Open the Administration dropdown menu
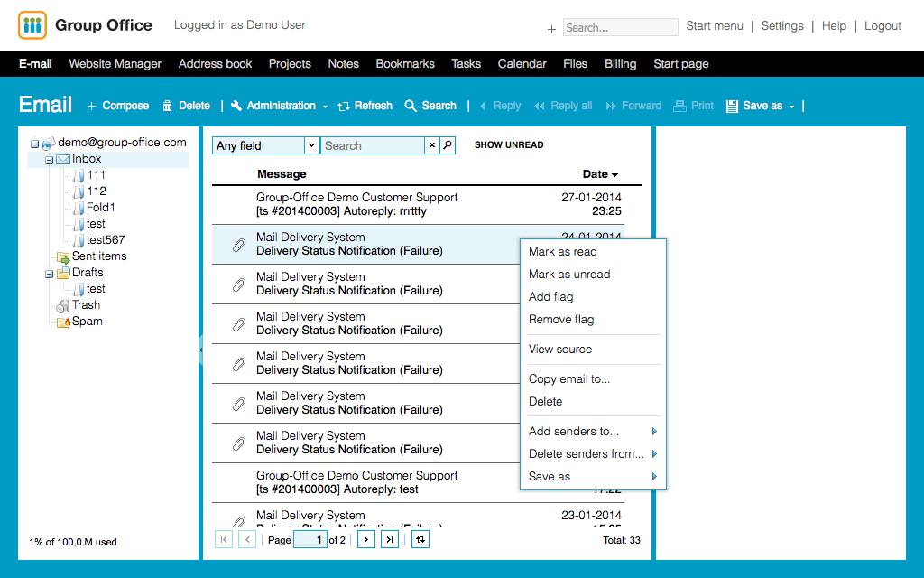This screenshot has height=578, width=924. click(x=280, y=106)
